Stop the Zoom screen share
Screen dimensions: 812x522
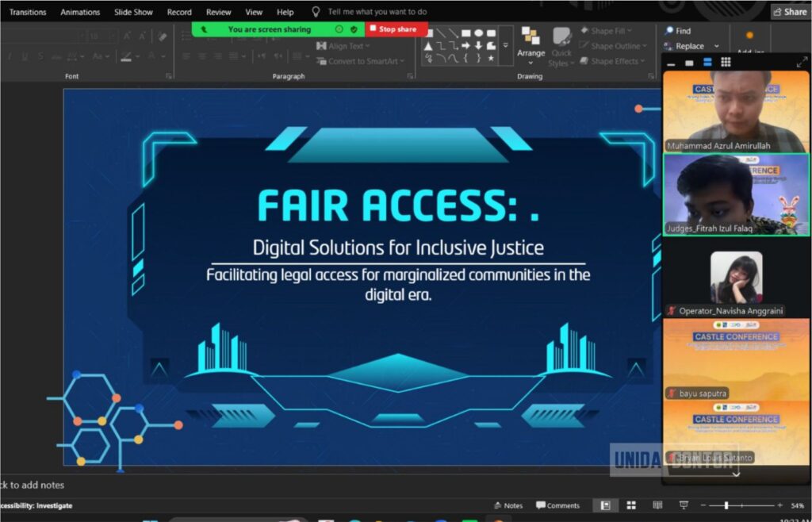click(x=396, y=29)
